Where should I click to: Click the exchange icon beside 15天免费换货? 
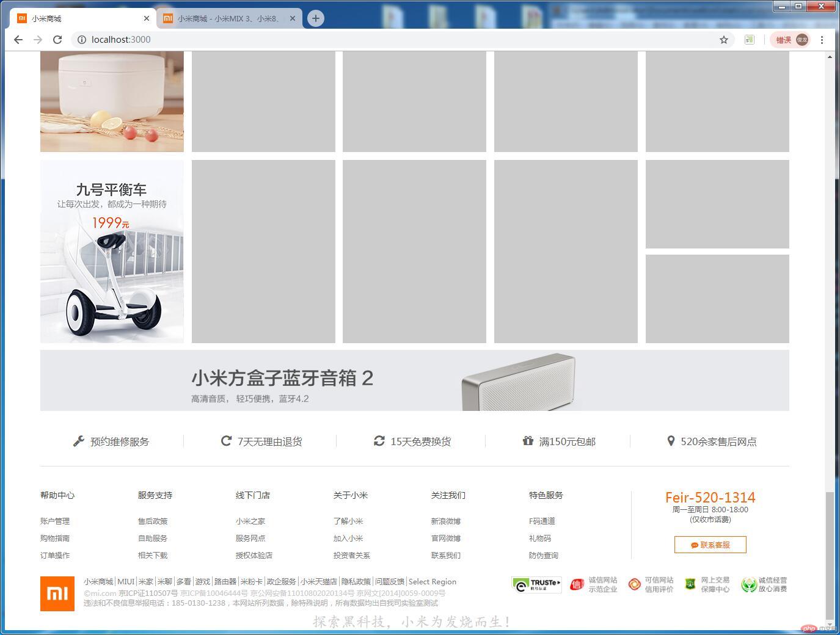point(379,441)
